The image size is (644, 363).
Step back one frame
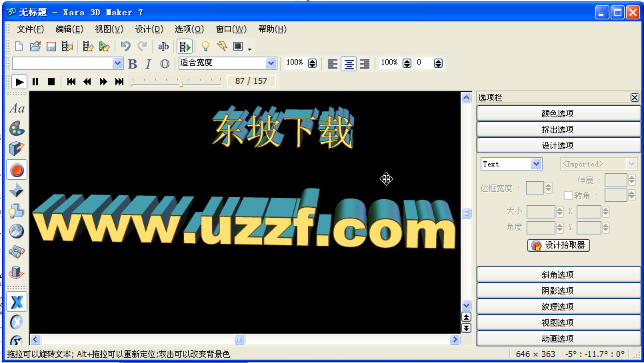[x=87, y=82]
